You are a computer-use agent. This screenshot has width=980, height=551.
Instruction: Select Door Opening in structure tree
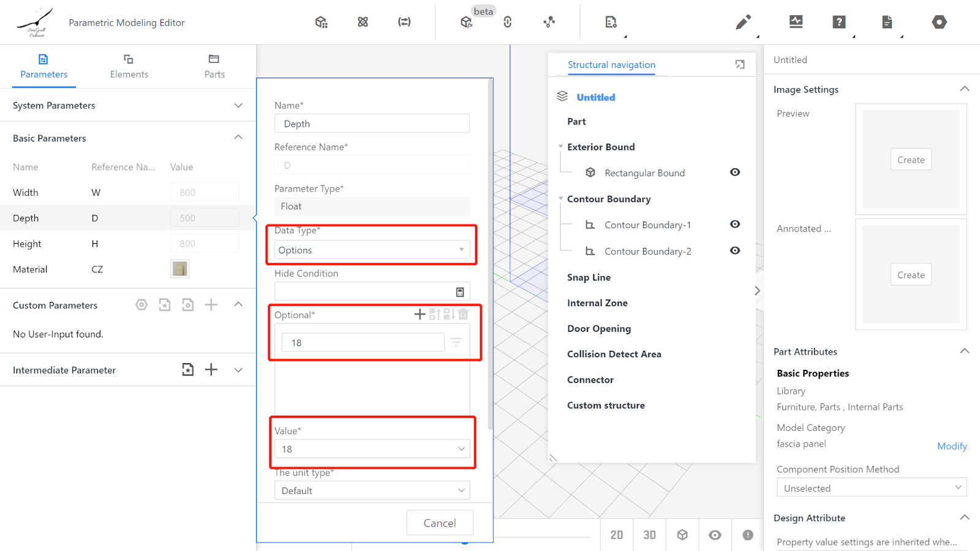pos(599,329)
